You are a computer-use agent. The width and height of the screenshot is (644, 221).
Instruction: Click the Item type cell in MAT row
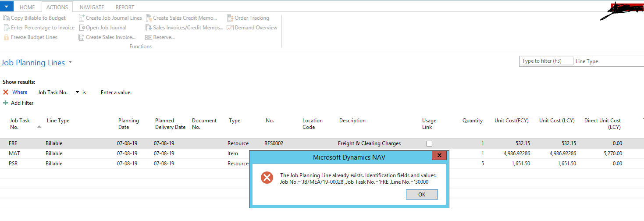tap(233, 153)
